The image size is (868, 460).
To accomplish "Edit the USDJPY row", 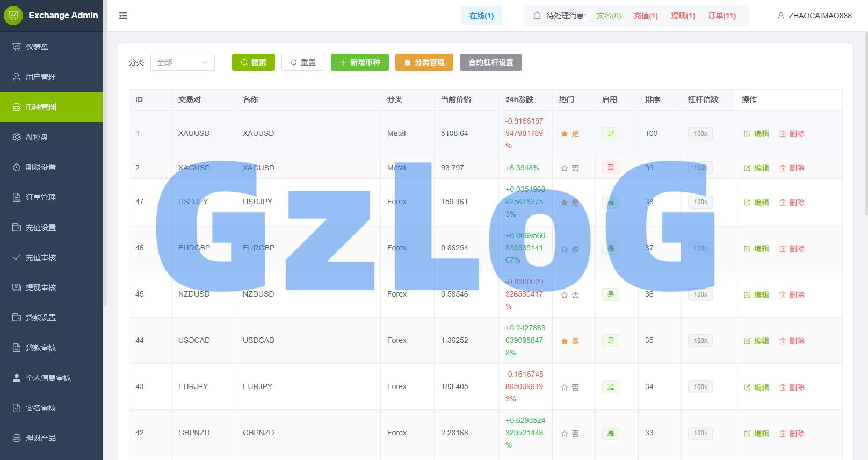I will pyautogui.click(x=756, y=203).
